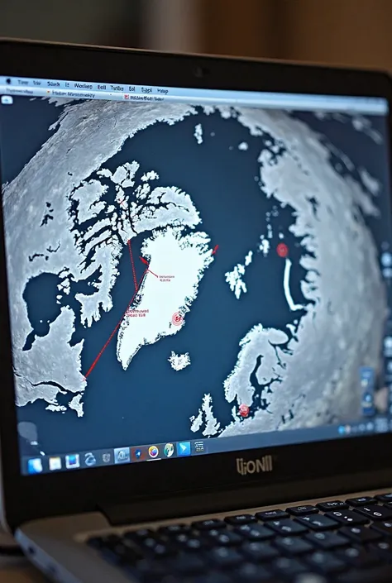
Task: Launch the blue 'e' browser taskbar icon
Action: 89,460
